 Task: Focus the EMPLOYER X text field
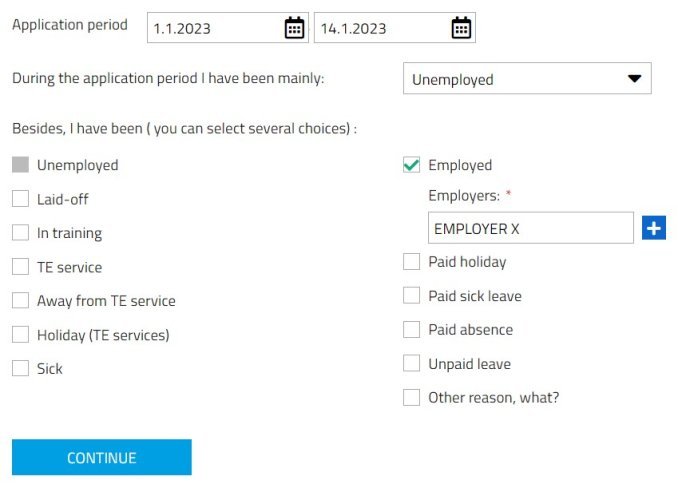(531, 228)
